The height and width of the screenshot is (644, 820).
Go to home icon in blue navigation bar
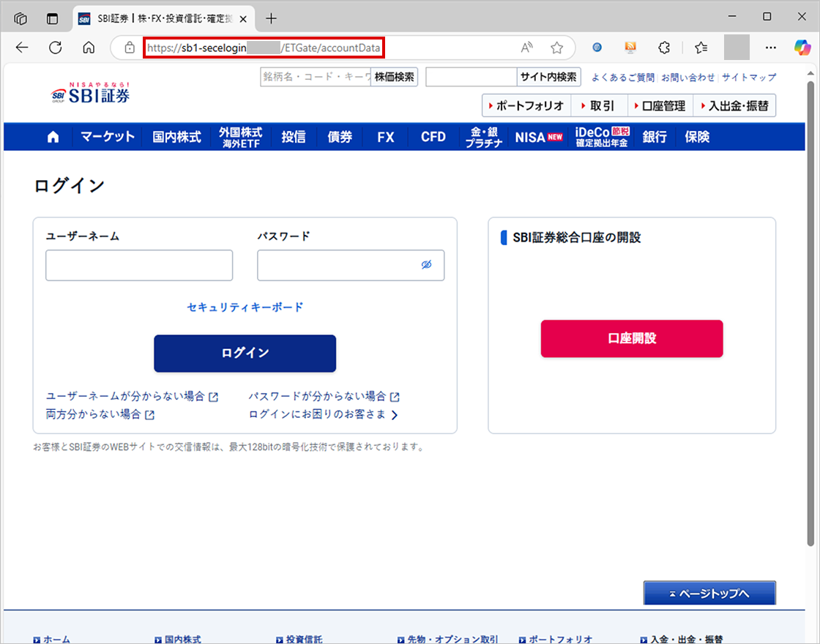53,137
